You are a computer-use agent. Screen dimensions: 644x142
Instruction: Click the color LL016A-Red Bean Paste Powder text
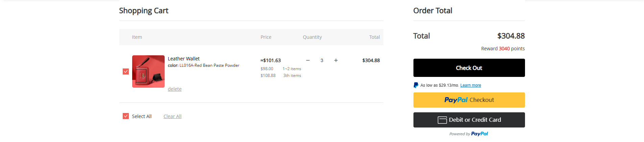tap(204, 65)
